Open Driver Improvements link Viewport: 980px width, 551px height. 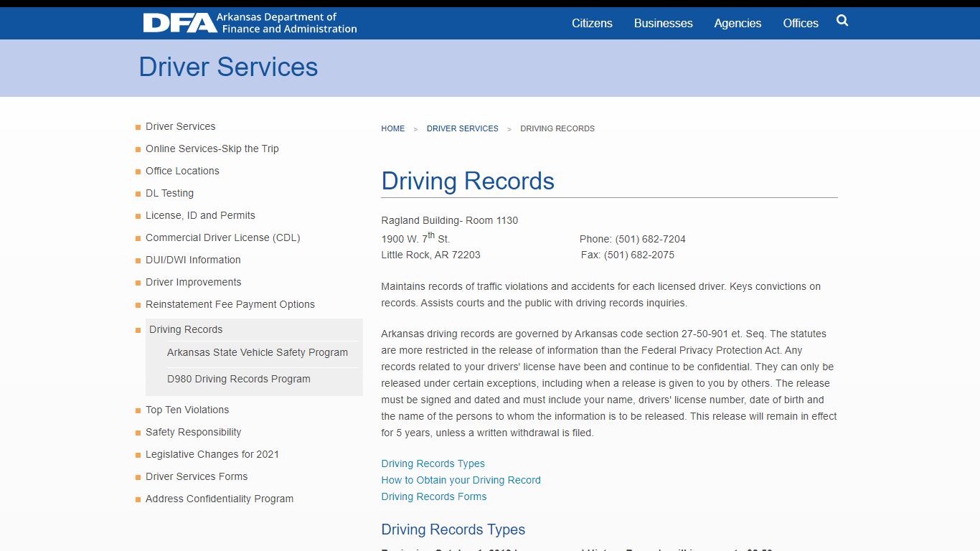click(x=193, y=282)
